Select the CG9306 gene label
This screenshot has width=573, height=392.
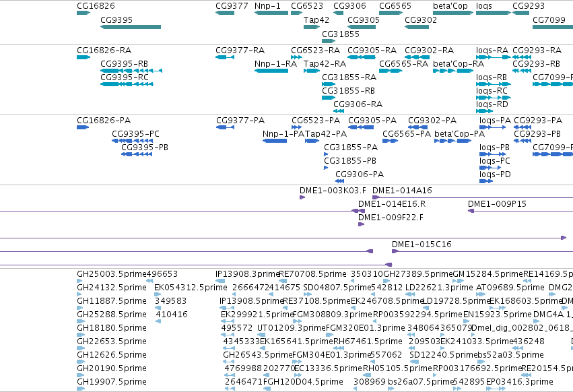point(349,6)
